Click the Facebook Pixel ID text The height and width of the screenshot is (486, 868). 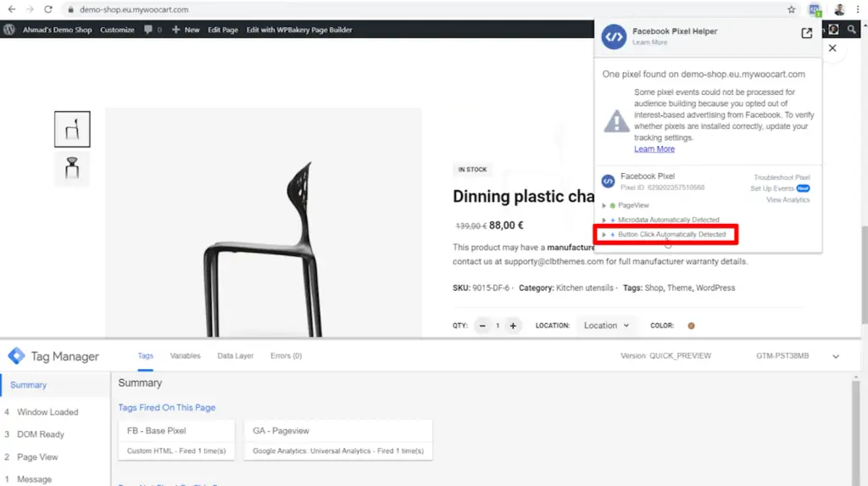coord(663,187)
